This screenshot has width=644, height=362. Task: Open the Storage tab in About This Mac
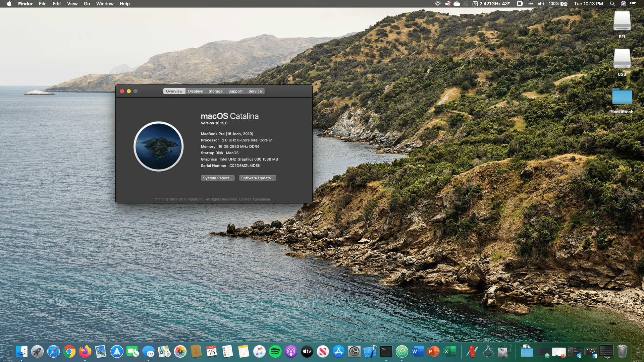coord(215,91)
